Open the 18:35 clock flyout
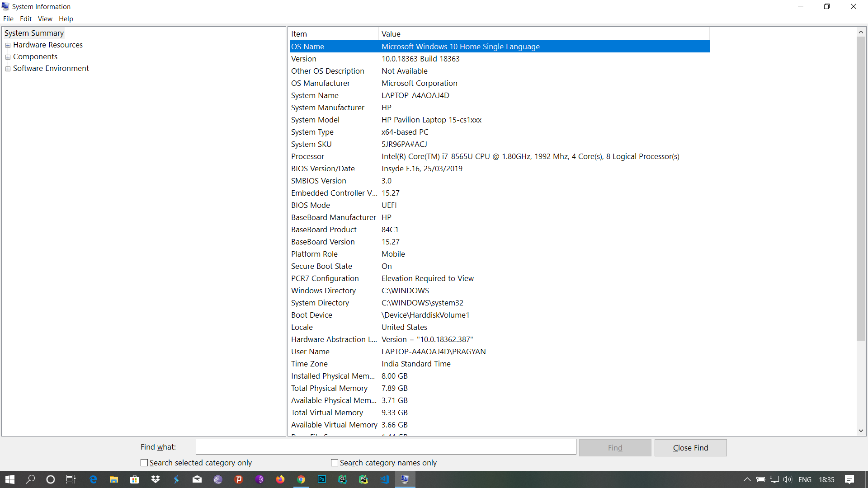This screenshot has width=868, height=488. [826, 480]
